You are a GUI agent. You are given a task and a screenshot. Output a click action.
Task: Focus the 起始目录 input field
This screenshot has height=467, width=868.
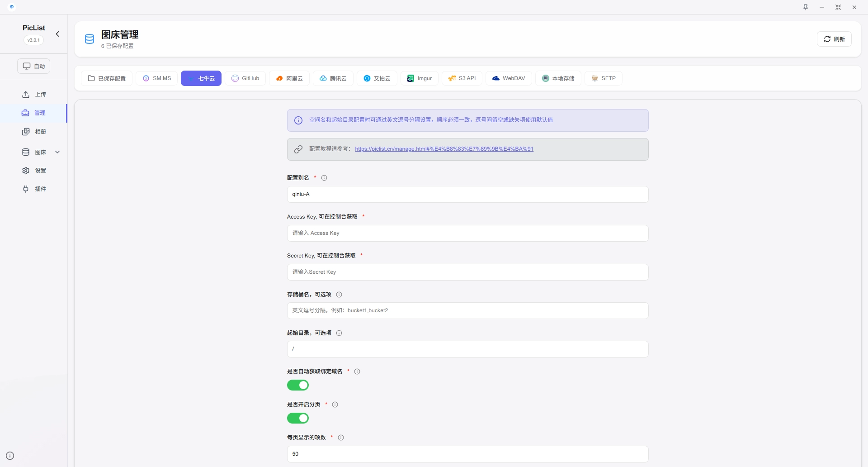(468, 349)
